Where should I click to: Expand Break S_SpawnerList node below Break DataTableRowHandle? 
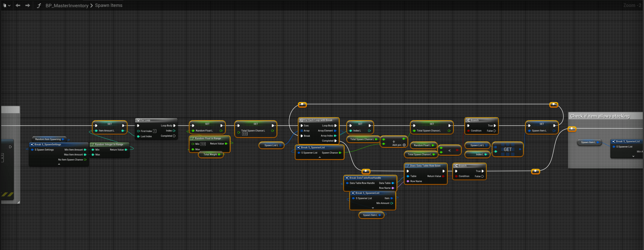(373, 208)
